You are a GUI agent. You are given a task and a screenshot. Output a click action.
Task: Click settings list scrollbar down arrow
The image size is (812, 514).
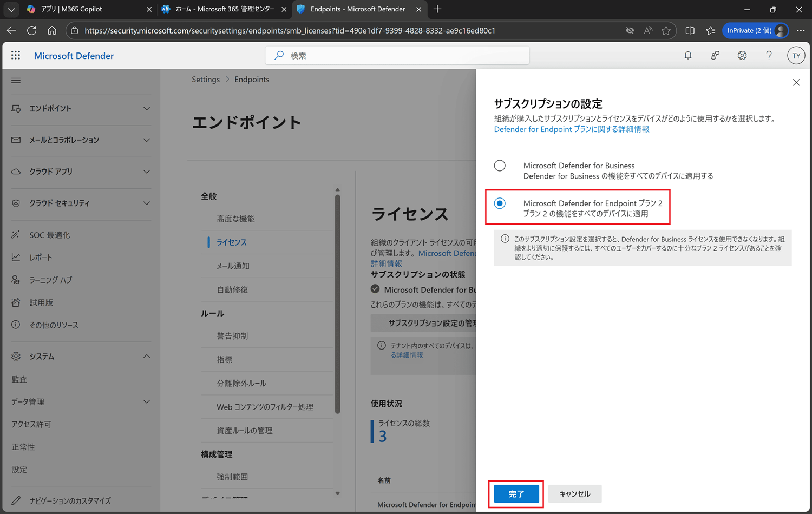click(x=337, y=493)
